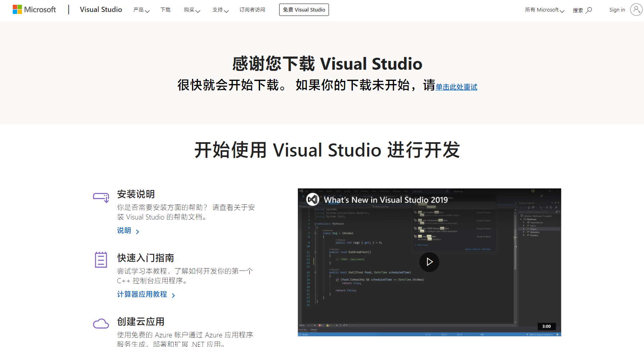Click the Microsoft logo
This screenshot has width=644, height=347.
point(34,10)
